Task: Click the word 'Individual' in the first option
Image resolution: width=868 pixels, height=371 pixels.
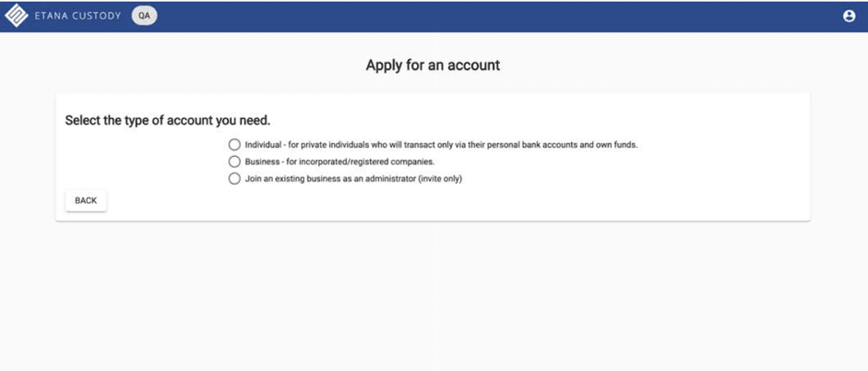Action: coord(264,145)
